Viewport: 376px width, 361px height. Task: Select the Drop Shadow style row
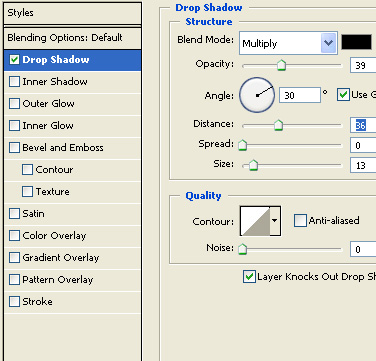[73, 60]
